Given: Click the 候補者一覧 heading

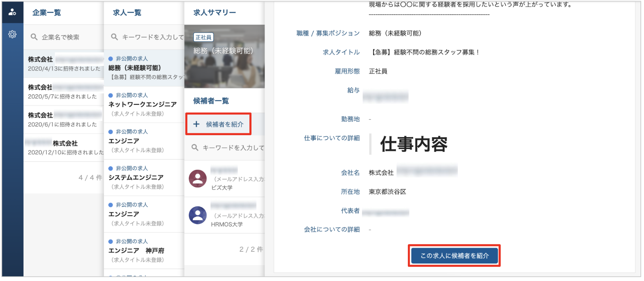Looking at the screenshot, I should (211, 101).
